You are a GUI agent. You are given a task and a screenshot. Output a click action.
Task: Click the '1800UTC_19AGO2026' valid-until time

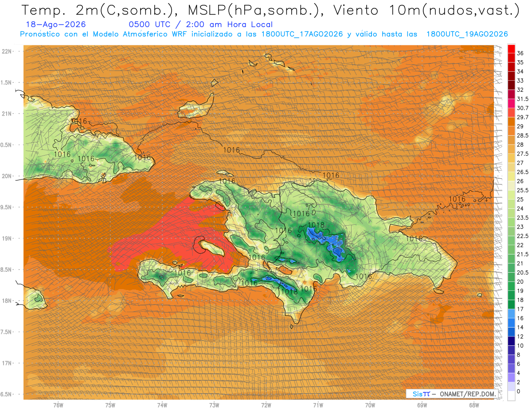point(467,34)
